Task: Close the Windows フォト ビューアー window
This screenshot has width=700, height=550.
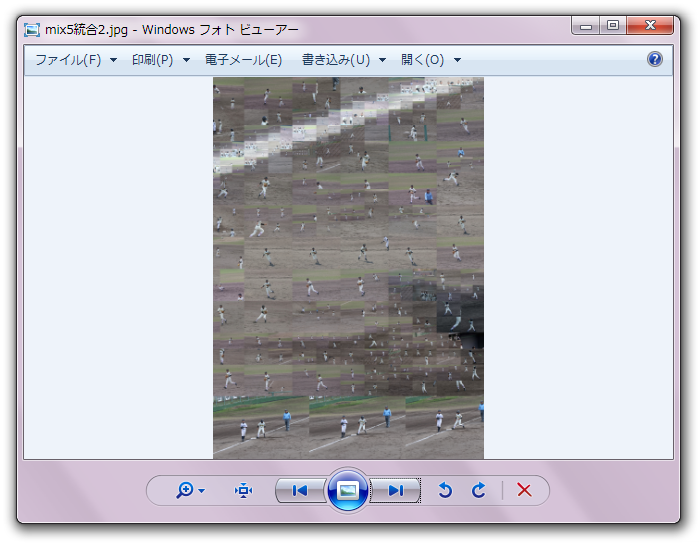Action: [x=650, y=25]
